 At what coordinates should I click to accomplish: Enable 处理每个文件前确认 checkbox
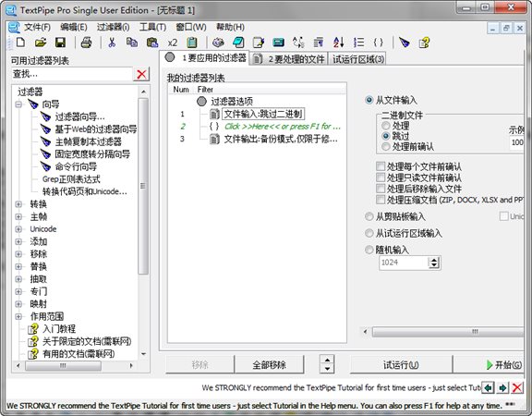(x=381, y=166)
